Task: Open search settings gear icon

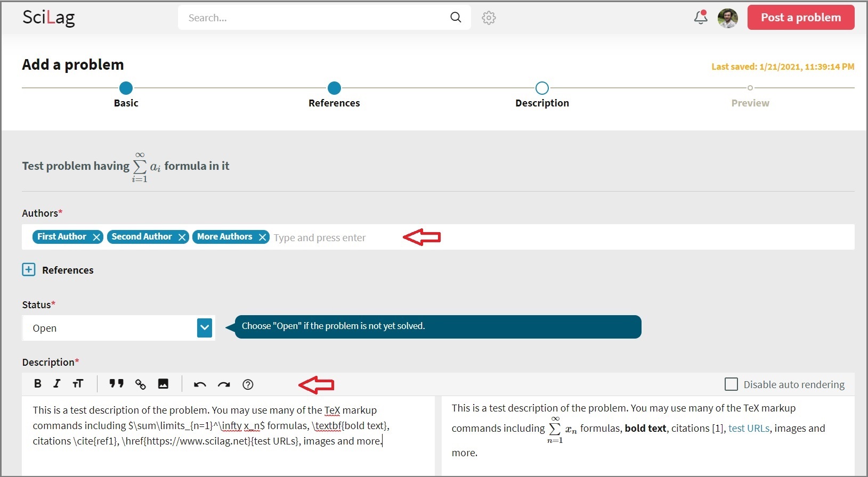Action: (489, 18)
